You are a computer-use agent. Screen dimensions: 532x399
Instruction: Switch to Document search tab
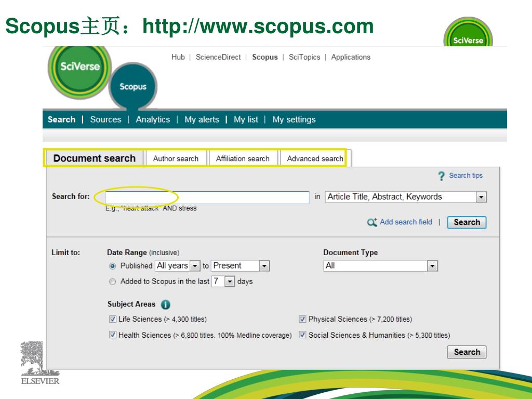pos(95,158)
